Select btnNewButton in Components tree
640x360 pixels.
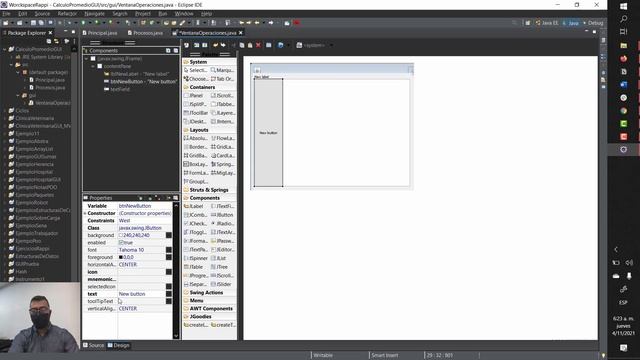click(x=140, y=82)
